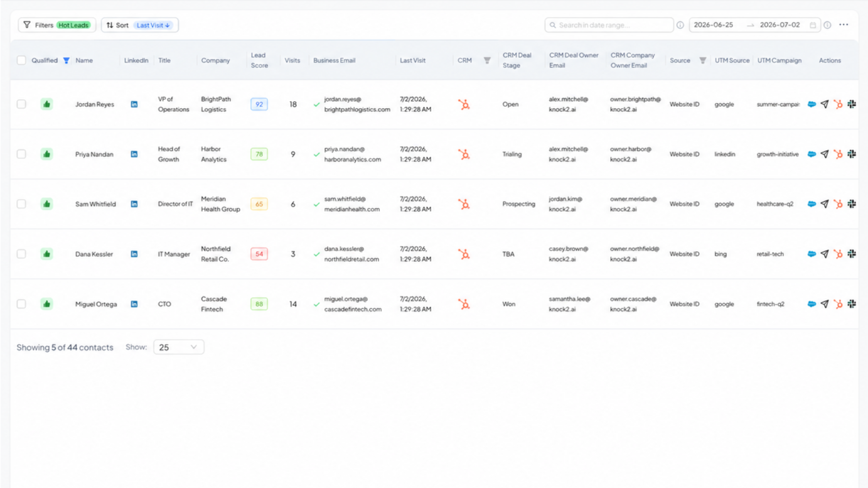Click the jordan.reyes@ brightpathlogistics.com email

coord(357,104)
